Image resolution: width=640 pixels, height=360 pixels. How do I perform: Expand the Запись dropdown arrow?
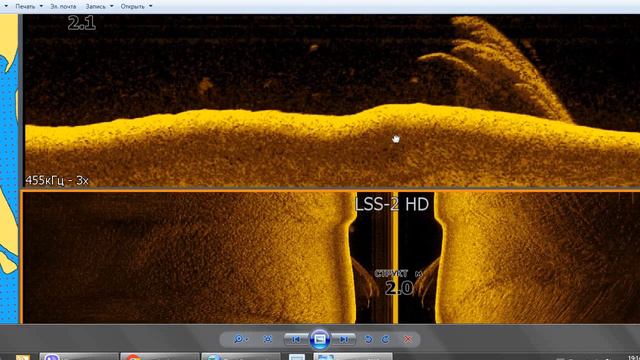(112, 7)
